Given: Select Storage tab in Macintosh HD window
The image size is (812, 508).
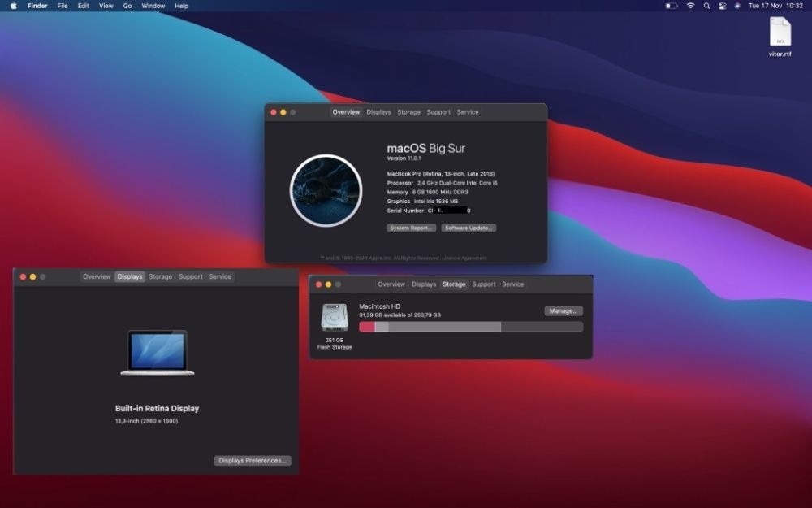Looking at the screenshot, I should 454,284.
